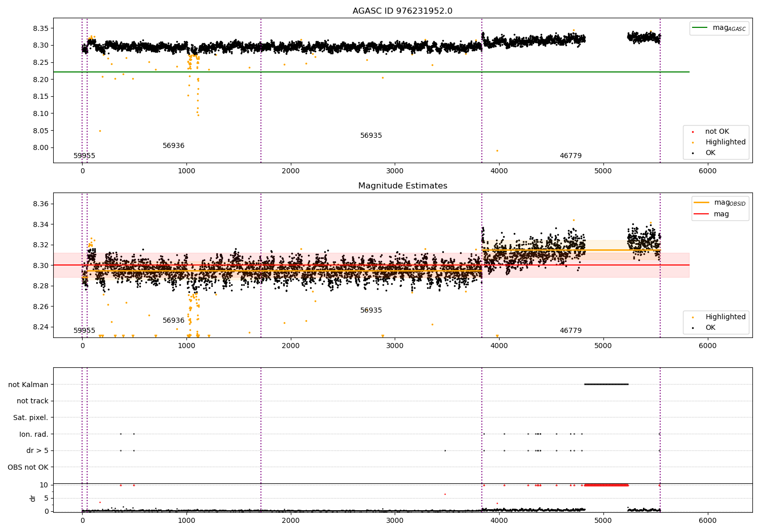760x532 pixels.
Task: Click OBSID label 46779 in middle plot
Action: (x=571, y=331)
